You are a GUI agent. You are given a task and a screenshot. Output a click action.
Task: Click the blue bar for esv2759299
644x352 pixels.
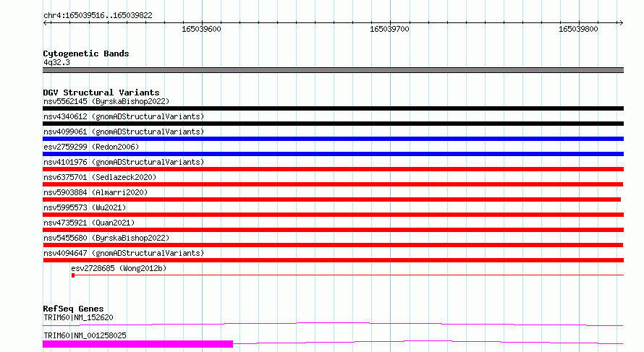[333, 154]
